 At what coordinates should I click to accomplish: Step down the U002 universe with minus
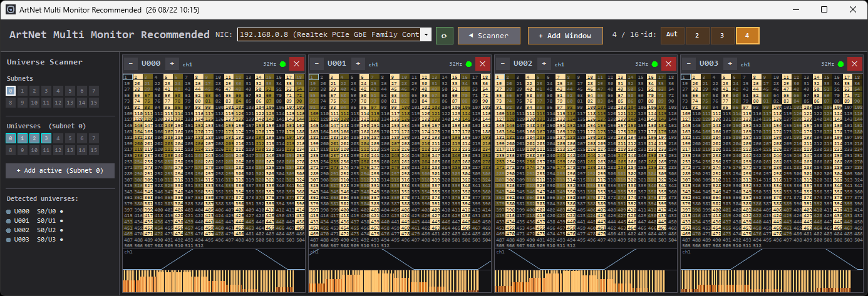click(x=502, y=63)
